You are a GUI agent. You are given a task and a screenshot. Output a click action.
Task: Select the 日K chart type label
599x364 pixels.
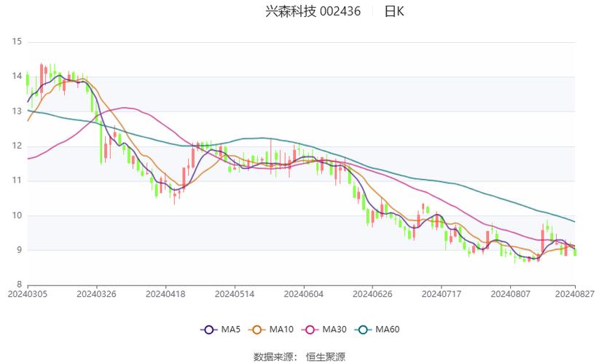point(394,12)
